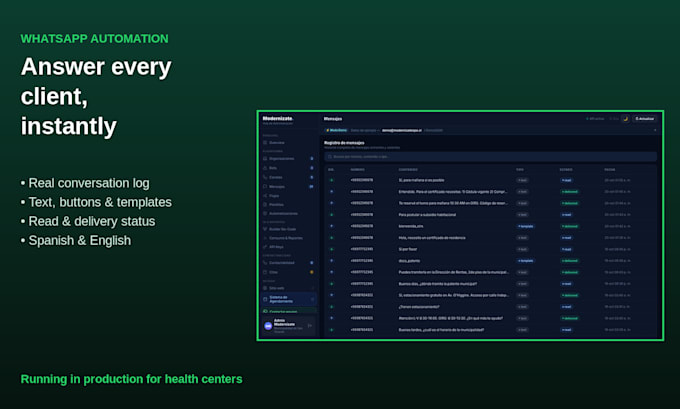
Task: Click the Modo Demo badge
Action: point(337,130)
